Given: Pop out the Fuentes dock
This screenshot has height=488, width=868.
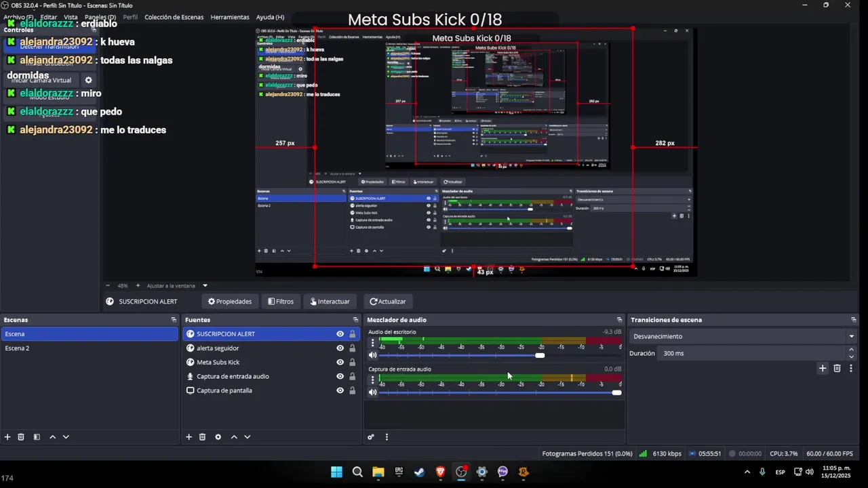Looking at the screenshot, I should [x=355, y=320].
